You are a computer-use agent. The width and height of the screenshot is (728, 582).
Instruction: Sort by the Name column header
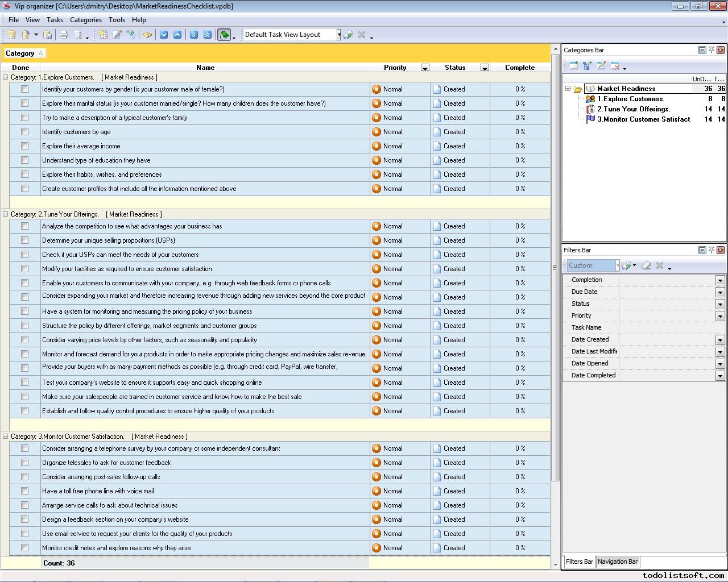205,68
